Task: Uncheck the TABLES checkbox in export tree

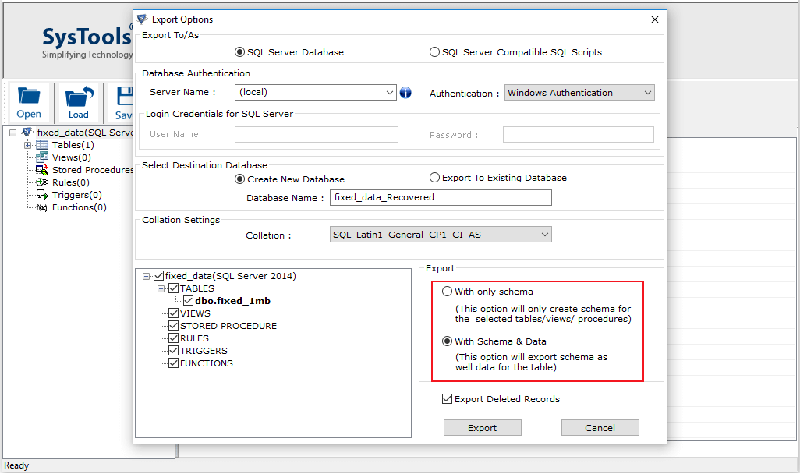Action: (x=173, y=288)
